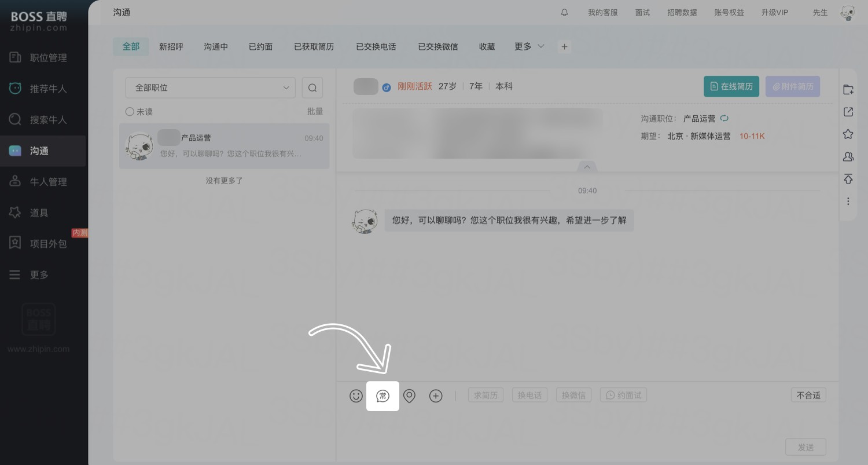Open 推荐牛人 in the left sidebar
Image resolution: width=868 pixels, height=465 pixels.
(48, 89)
